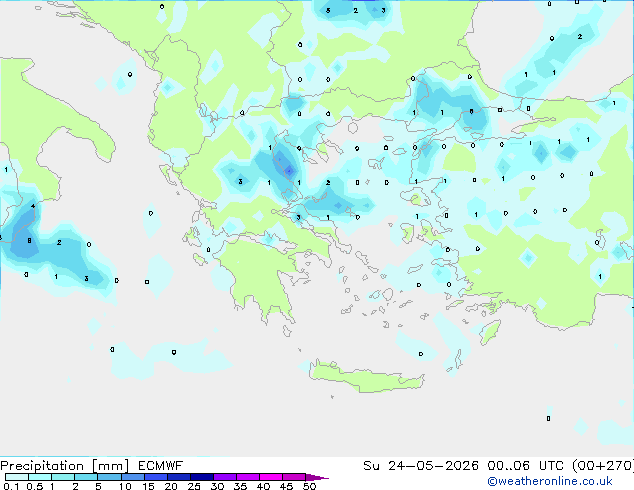
Task: Click the legend label "50"
Action: pyautogui.click(x=310, y=486)
